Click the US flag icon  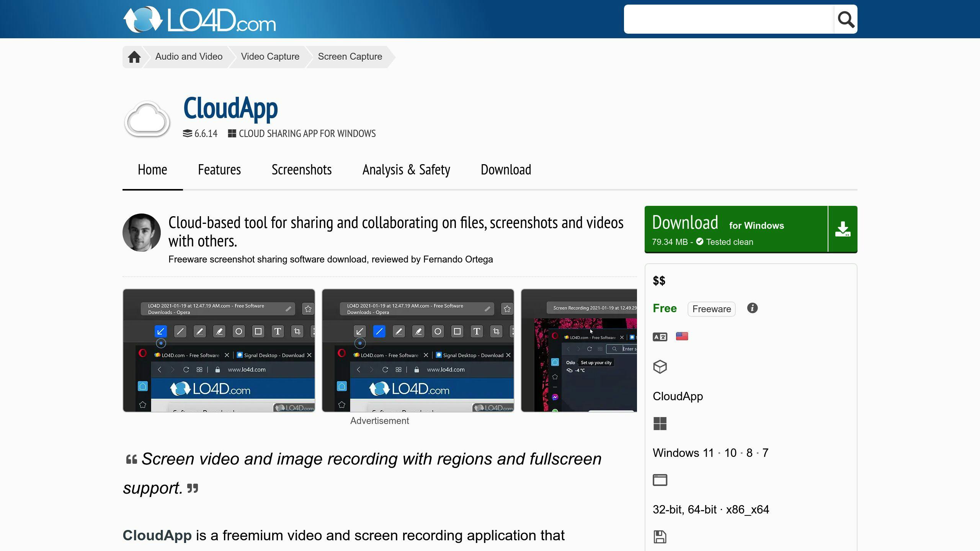tap(682, 336)
